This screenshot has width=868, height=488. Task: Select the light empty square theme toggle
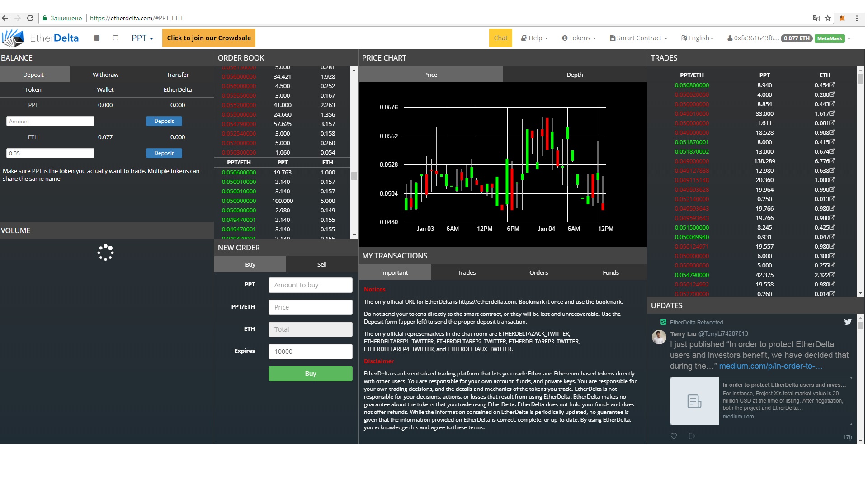point(115,38)
